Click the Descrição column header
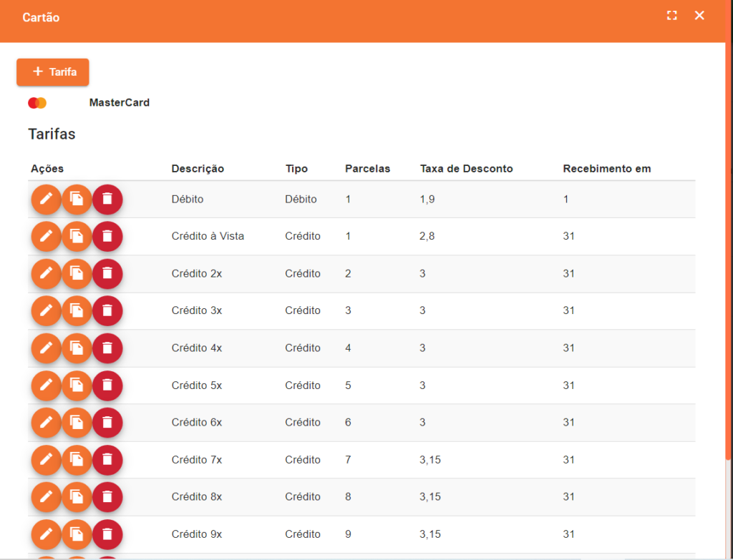 (198, 169)
